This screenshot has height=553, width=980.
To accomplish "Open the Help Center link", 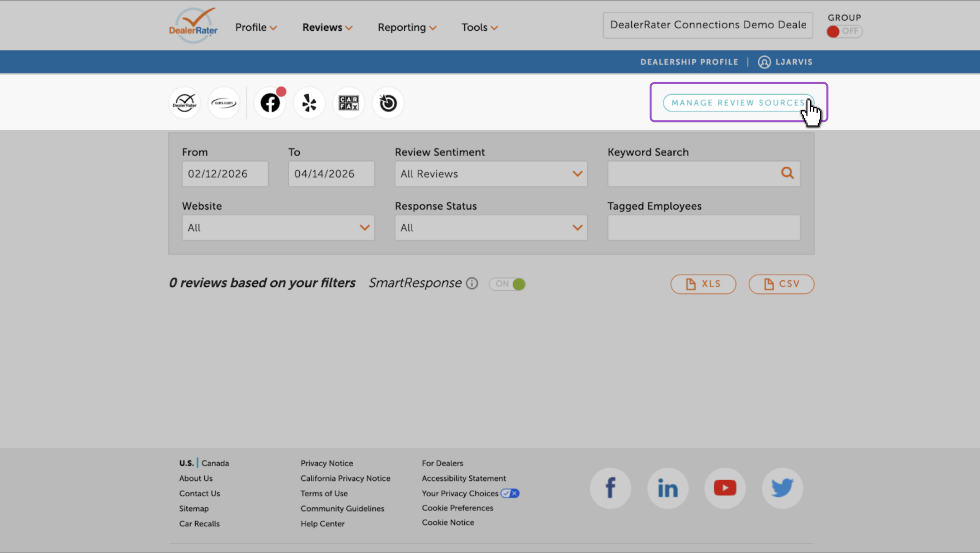I will click(322, 524).
